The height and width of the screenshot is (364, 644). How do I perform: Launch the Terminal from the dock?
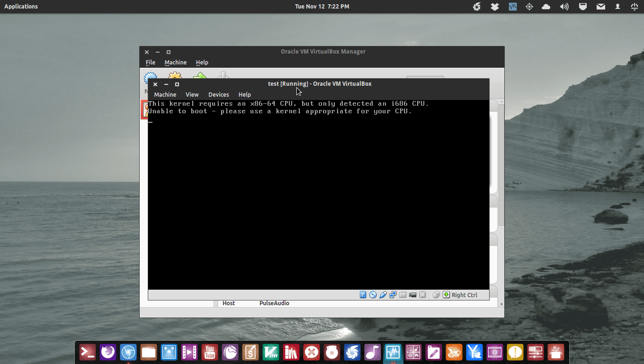[88, 352]
